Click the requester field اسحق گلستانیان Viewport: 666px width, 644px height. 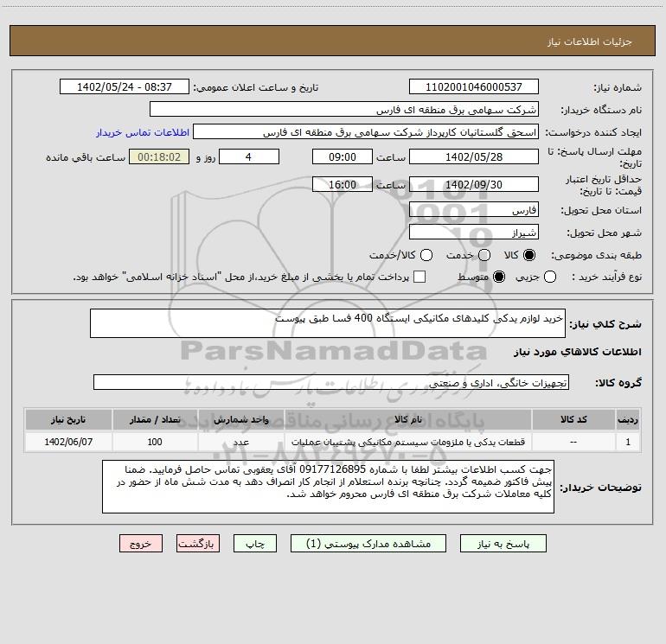[x=366, y=132]
